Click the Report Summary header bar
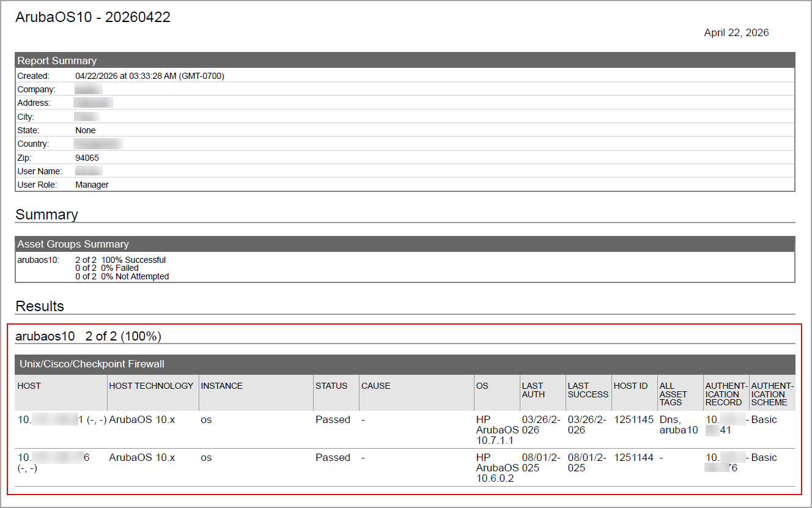Screen dimensions: 812x508 point(405,61)
